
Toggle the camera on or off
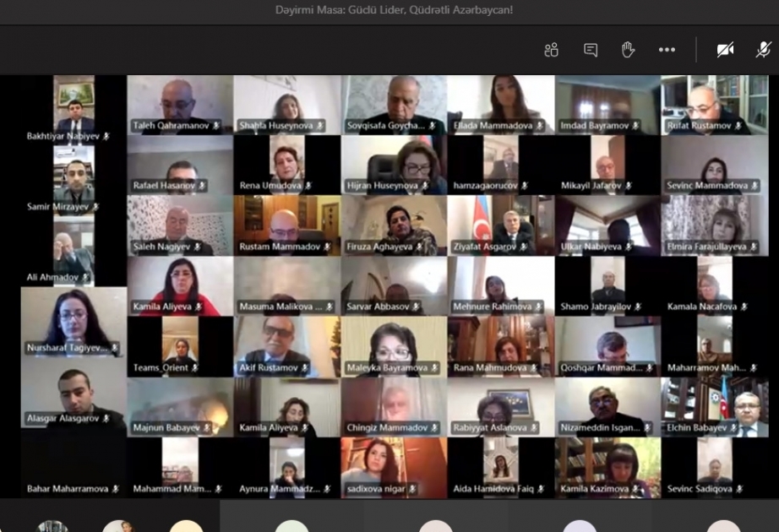tap(725, 50)
